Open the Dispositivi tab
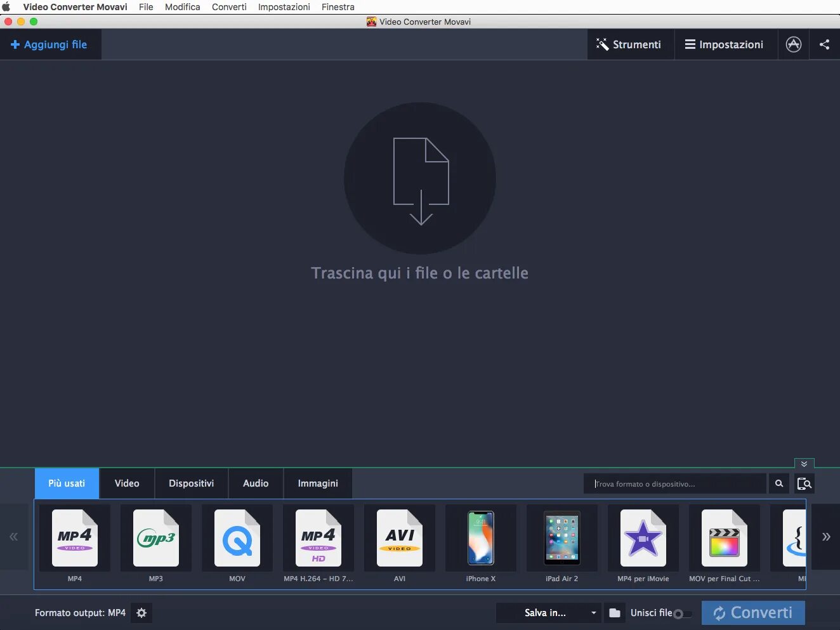This screenshot has height=630, width=840. tap(191, 483)
